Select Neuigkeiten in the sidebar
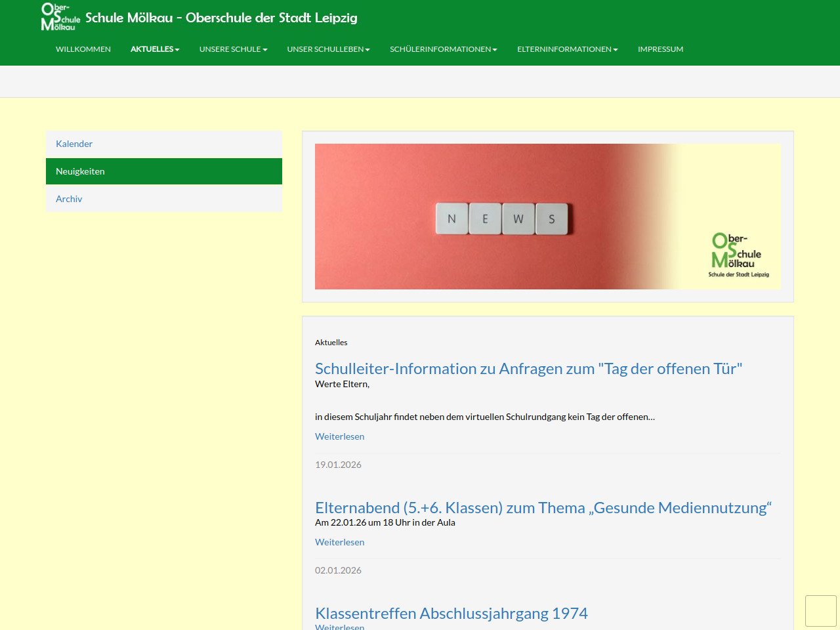 pyautogui.click(x=80, y=171)
